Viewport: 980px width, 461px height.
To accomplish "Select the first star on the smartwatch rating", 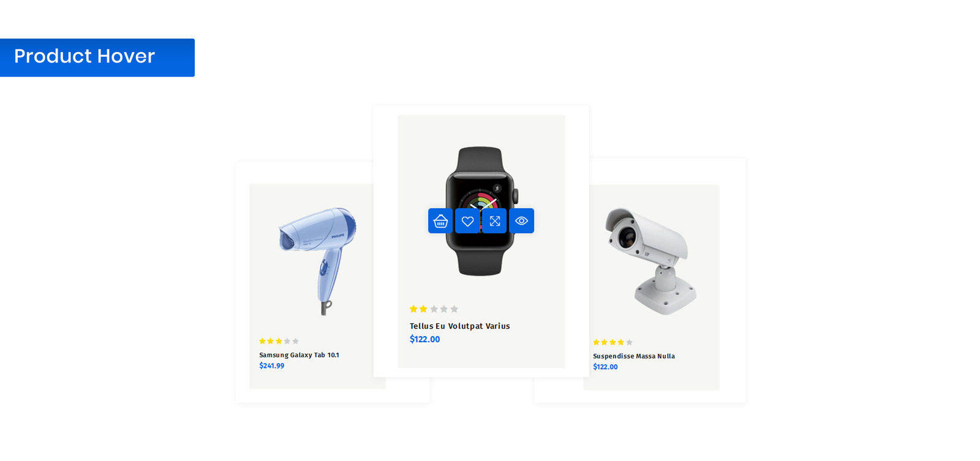I will click(413, 309).
